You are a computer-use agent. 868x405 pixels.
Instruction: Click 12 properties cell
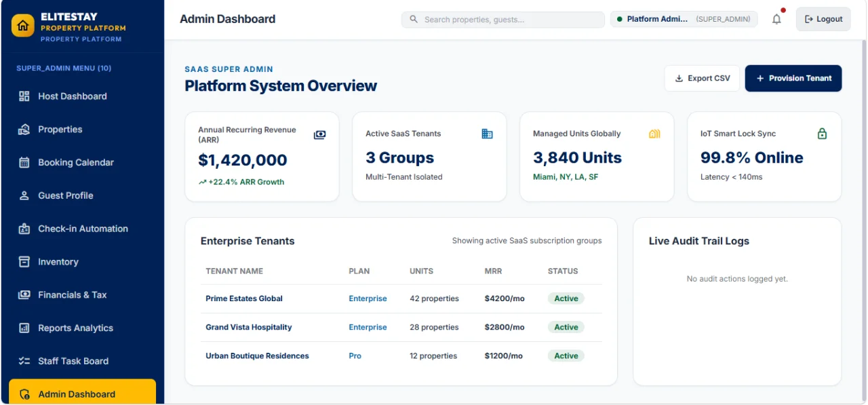pyautogui.click(x=433, y=355)
